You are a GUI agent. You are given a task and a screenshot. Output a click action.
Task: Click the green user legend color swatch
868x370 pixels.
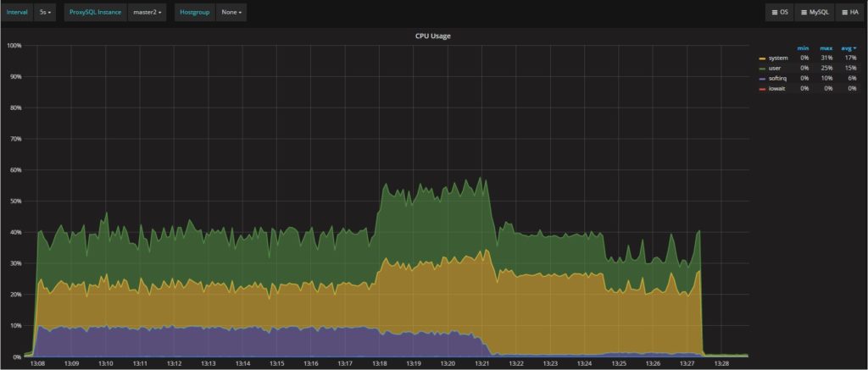coord(762,69)
